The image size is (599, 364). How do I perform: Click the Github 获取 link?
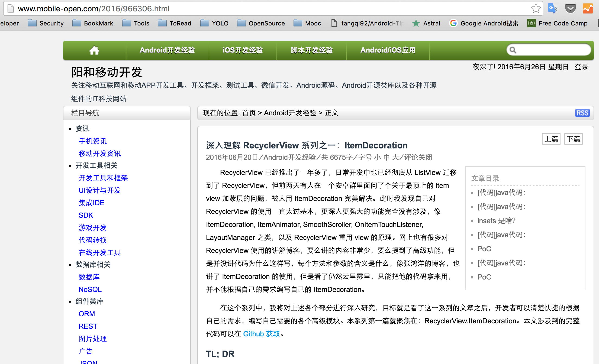(x=261, y=334)
